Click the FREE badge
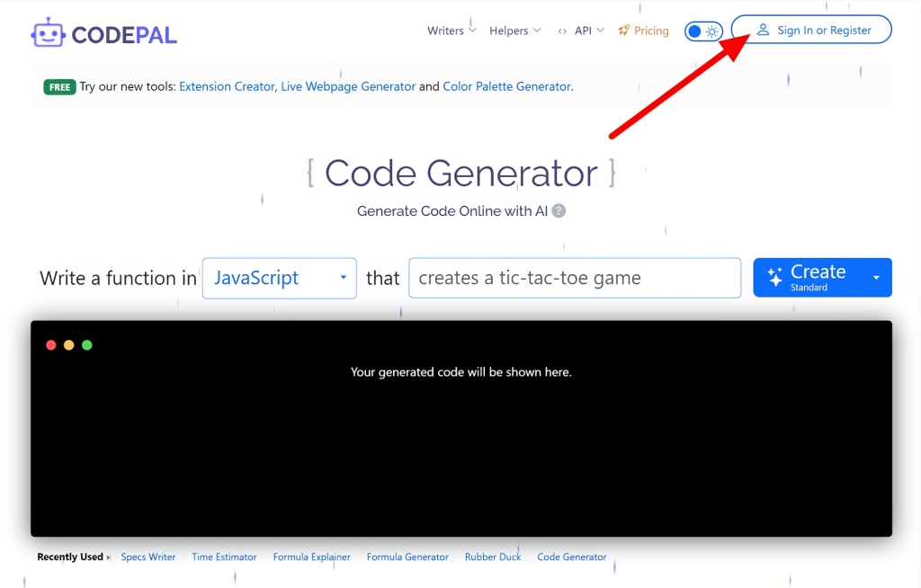The width and height of the screenshot is (921, 588). pyautogui.click(x=59, y=87)
